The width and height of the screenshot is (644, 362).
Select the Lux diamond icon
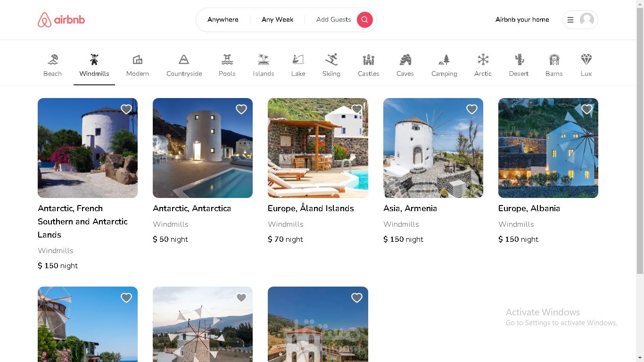(586, 59)
